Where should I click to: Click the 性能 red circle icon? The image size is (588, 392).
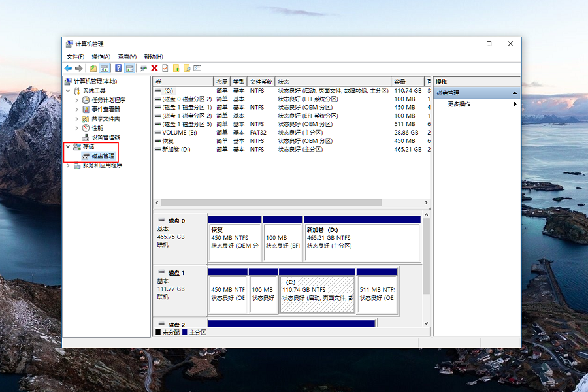coord(86,128)
